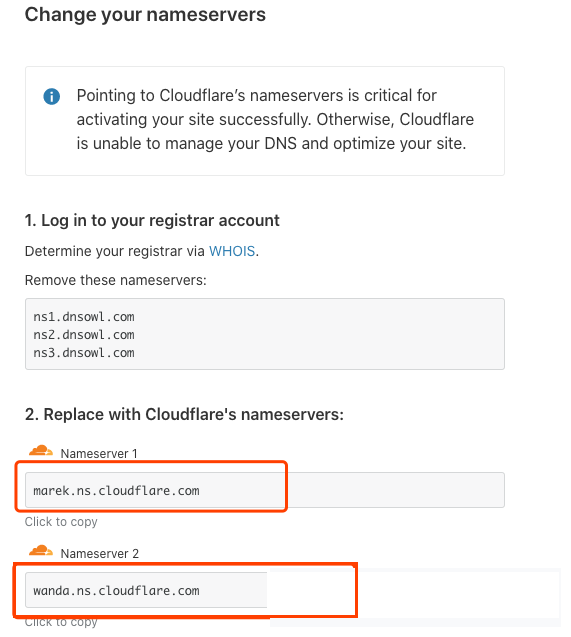Click the 'Nameserver 2' label
The width and height of the screenshot is (571, 637).
coord(99,553)
